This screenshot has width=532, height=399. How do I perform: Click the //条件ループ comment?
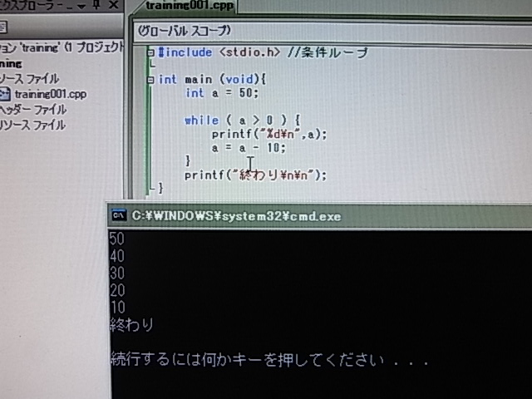click(328, 52)
